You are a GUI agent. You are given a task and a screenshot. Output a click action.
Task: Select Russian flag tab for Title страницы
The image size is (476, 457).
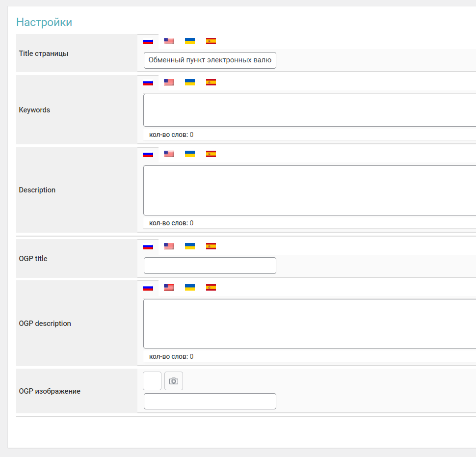(148, 41)
